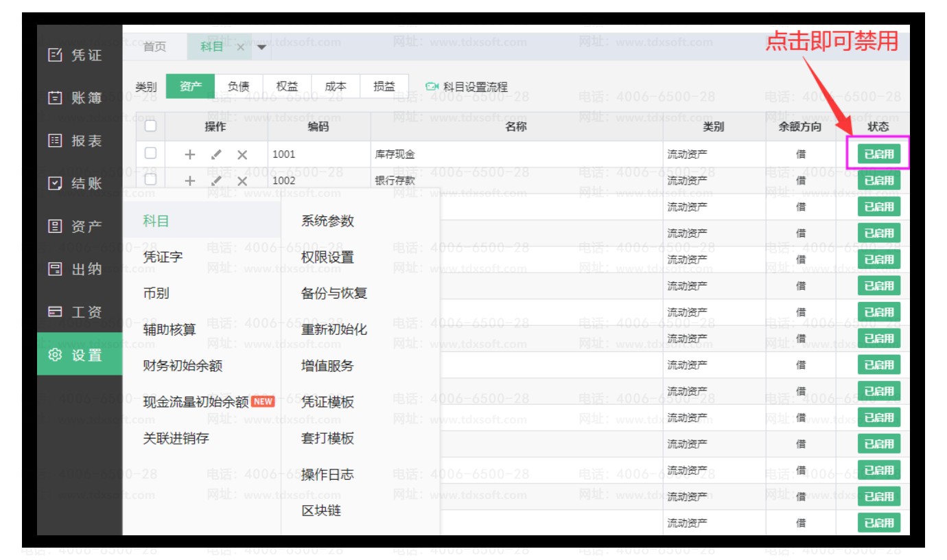Click the edit pencil icon for 银行存款

[216, 181]
